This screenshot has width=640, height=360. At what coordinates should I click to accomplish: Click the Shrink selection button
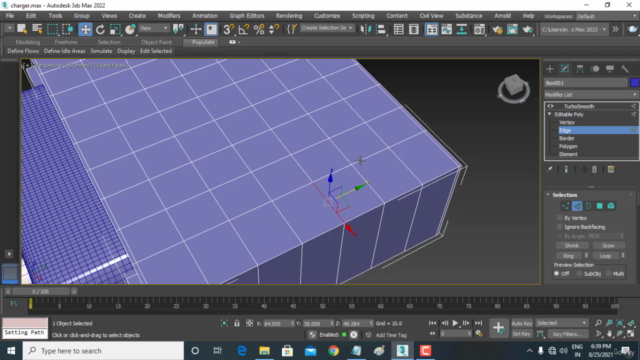point(572,245)
